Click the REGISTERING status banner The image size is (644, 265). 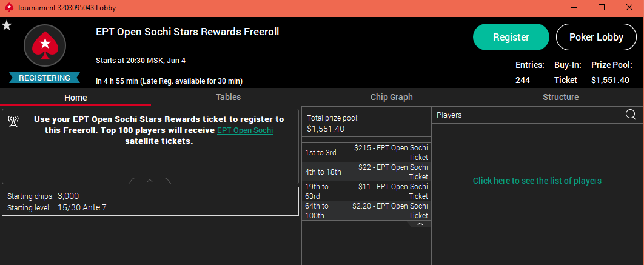(44, 78)
